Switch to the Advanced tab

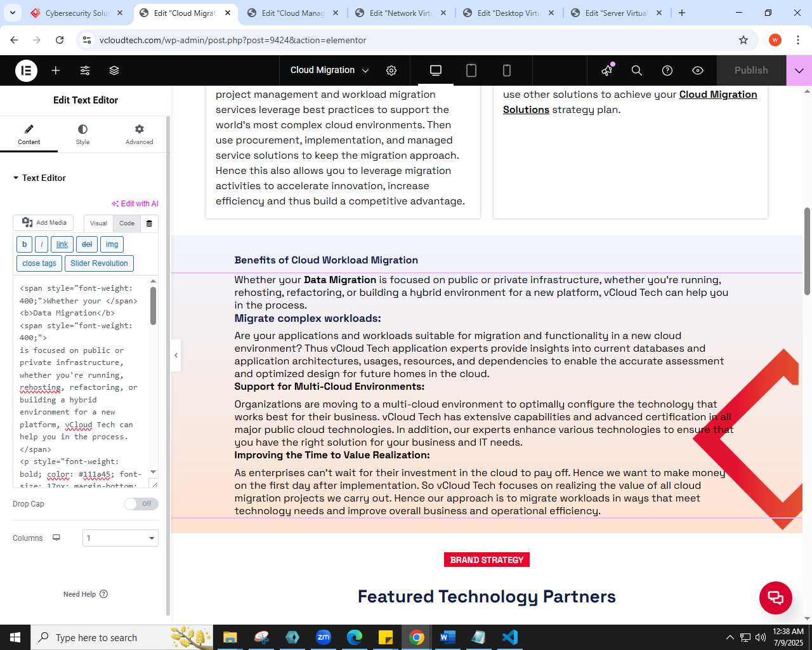[x=139, y=135]
